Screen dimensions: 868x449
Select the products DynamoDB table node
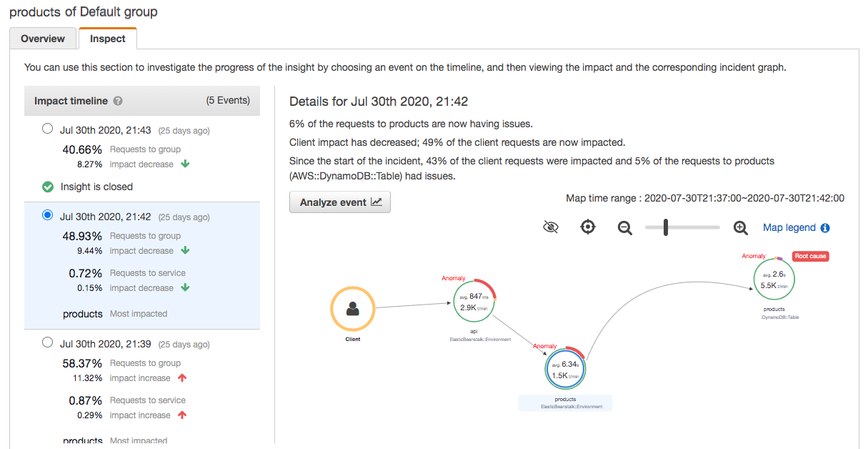774,280
